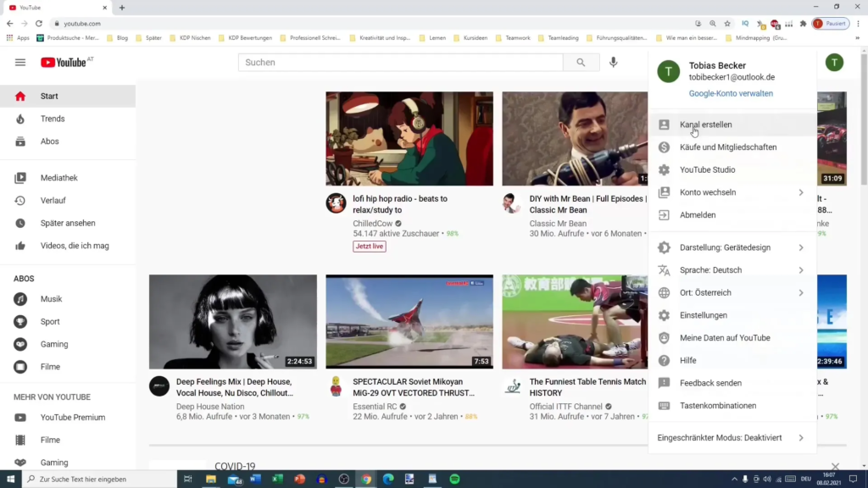Click the Suchen search input field
Image resolution: width=868 pixels, height=488 pixels.
pos(401,63)
